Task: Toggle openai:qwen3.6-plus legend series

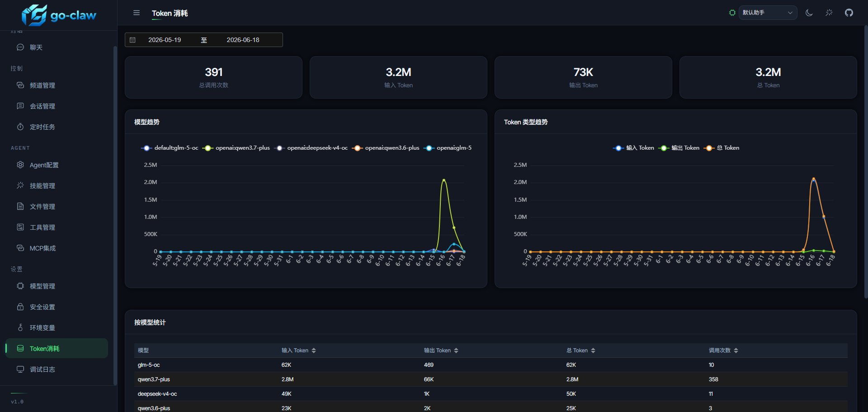Action: tap(386, 148)
